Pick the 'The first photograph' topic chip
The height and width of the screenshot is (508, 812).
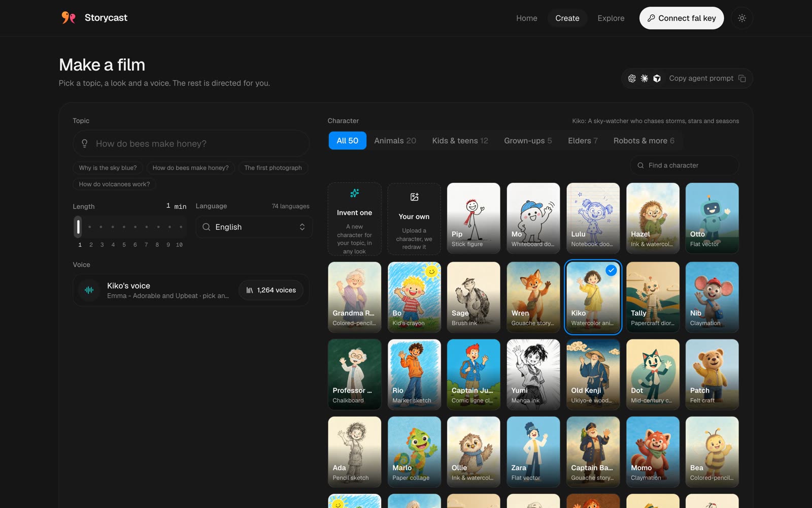click(273, 168)
